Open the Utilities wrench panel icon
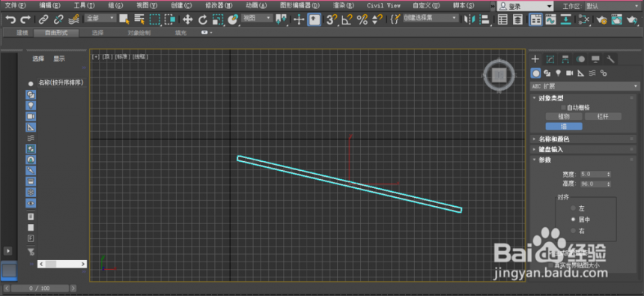Viewport: 644px width, 296px height. 611,59
